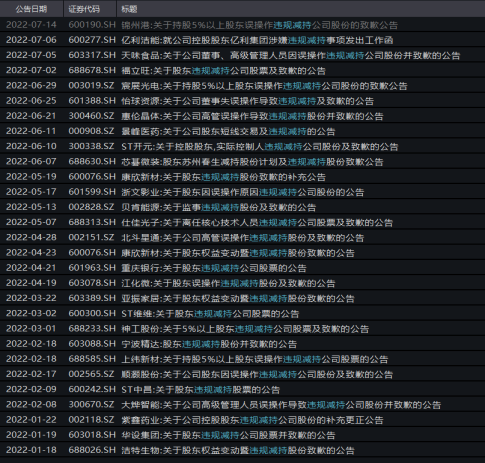Open the 福立旺 announcement title

(223, 71)
